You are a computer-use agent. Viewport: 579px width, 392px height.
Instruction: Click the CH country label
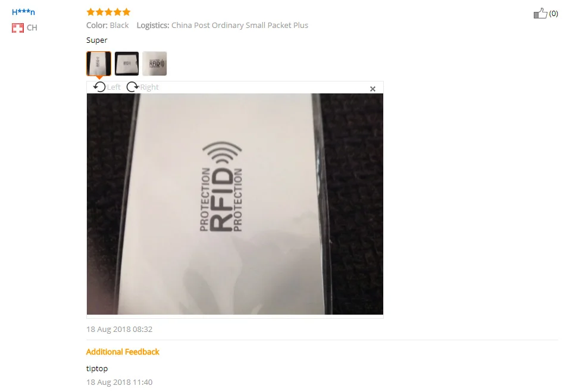pyautogui.click(x=32, y=28)
